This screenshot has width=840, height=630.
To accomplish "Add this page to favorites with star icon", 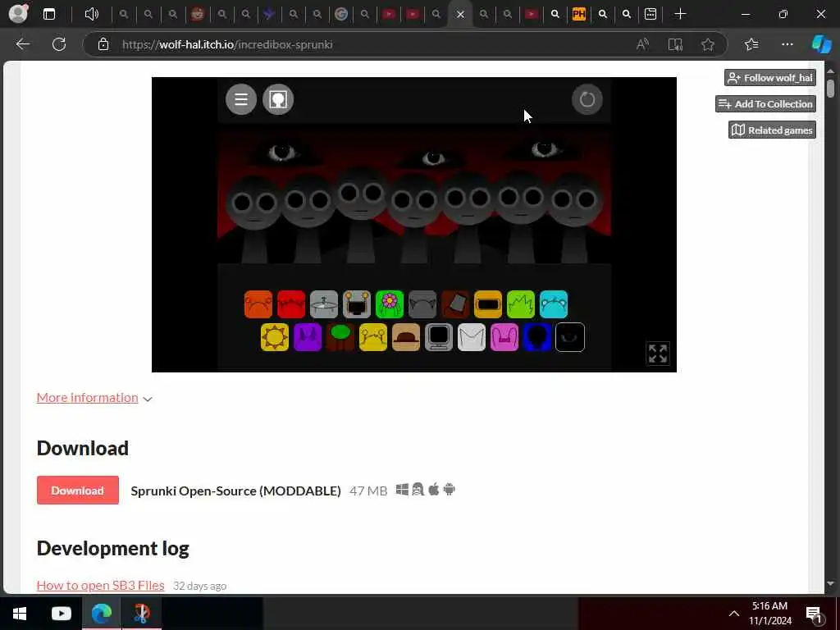I will (708, 44).
